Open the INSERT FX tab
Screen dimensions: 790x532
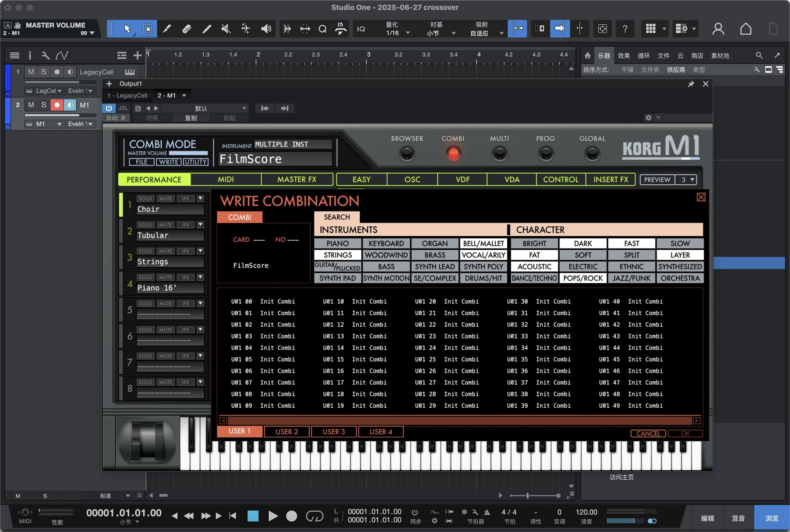pyautogui.click(x=611, y=179)
